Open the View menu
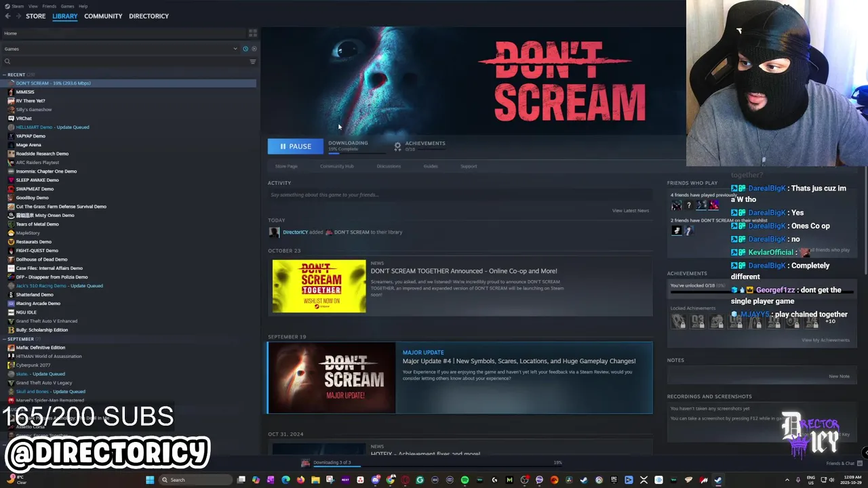 [x=33, y=6]
